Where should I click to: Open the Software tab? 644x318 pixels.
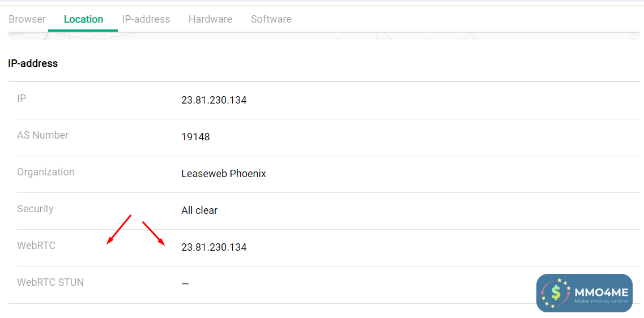[271, 19]
